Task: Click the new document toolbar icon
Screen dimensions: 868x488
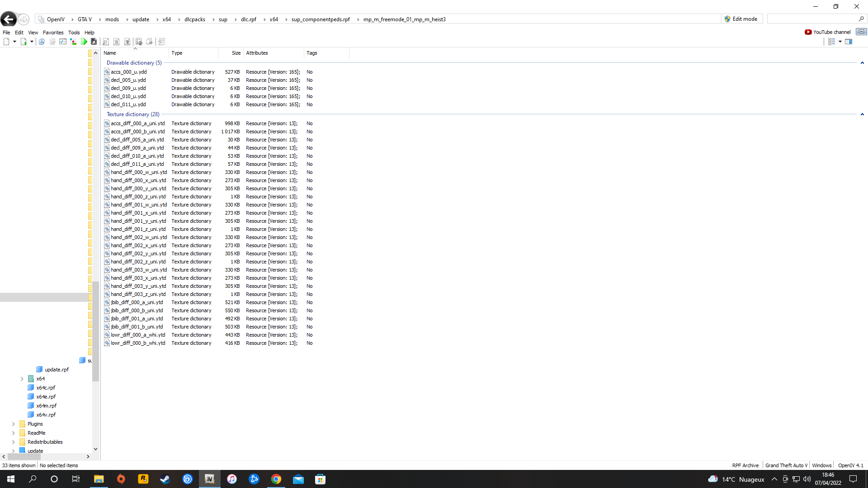Action: [x=6, y=42]
